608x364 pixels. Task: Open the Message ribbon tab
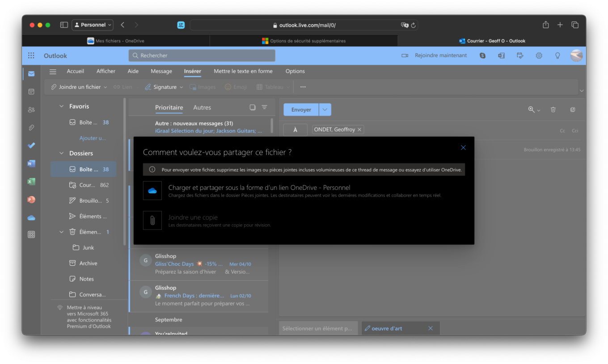click(x=161, y=71)
